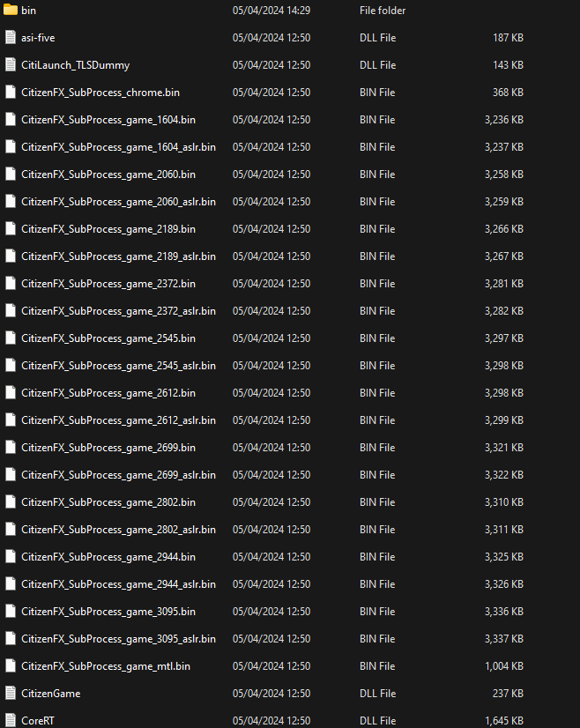Click the CitiLaunch_TLSDummy file icon

pos(11,65)
